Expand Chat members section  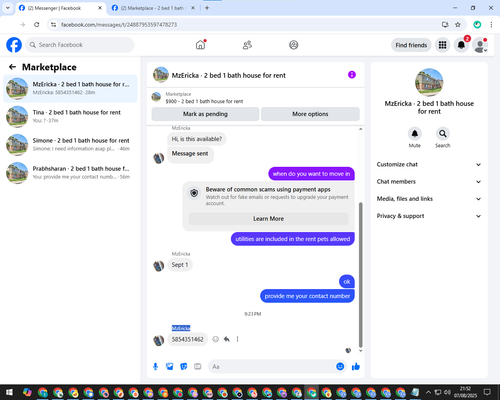[x=429, y=182]
